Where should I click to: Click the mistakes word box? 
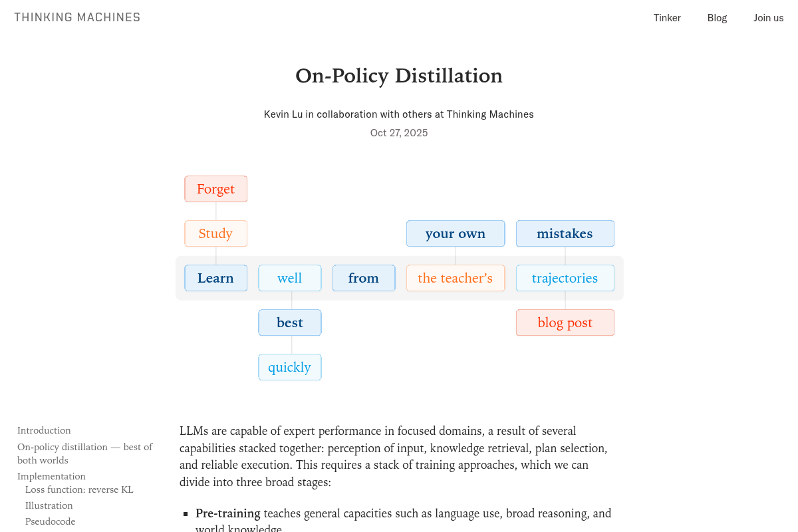coord(565,233)
